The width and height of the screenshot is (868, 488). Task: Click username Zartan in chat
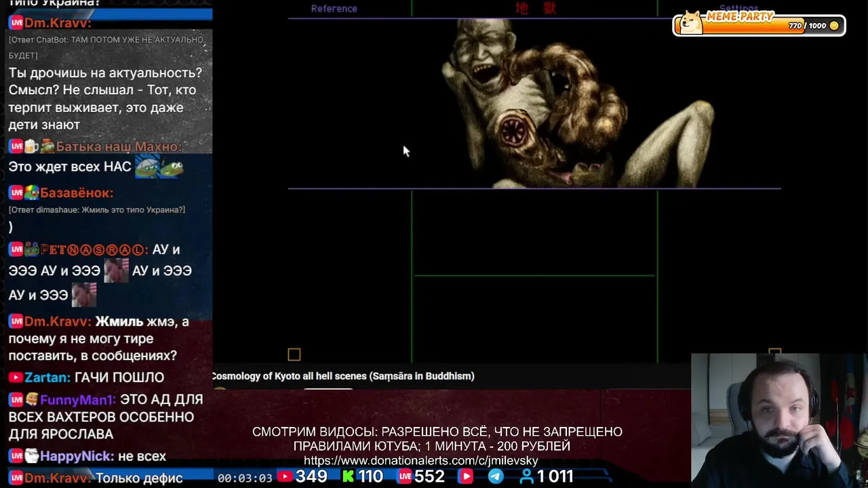47,378
